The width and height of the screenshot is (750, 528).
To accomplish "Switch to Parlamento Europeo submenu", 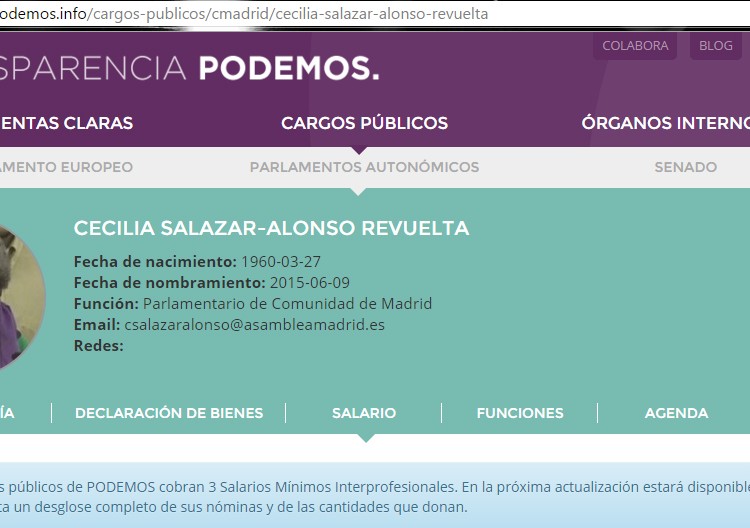I will coord(66,167).
